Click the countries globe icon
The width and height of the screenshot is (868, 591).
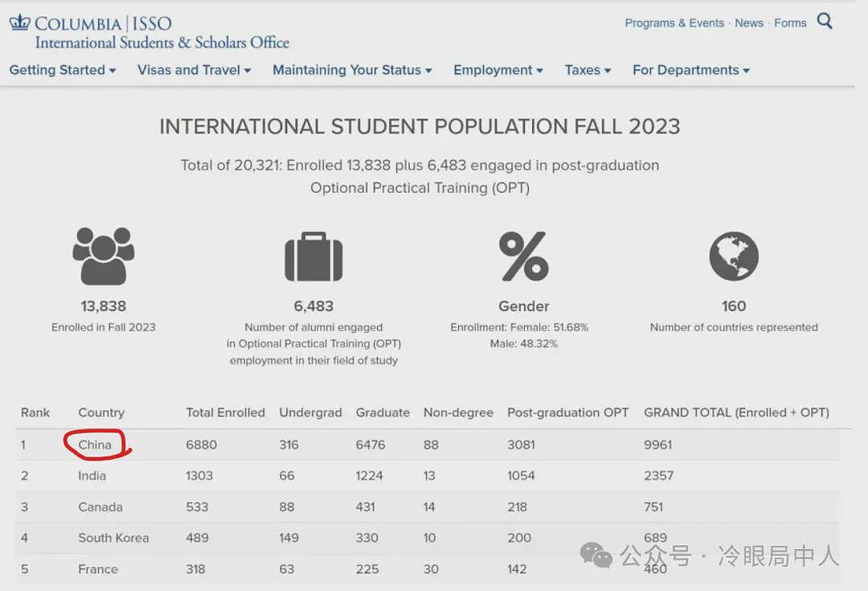point(734,256)
